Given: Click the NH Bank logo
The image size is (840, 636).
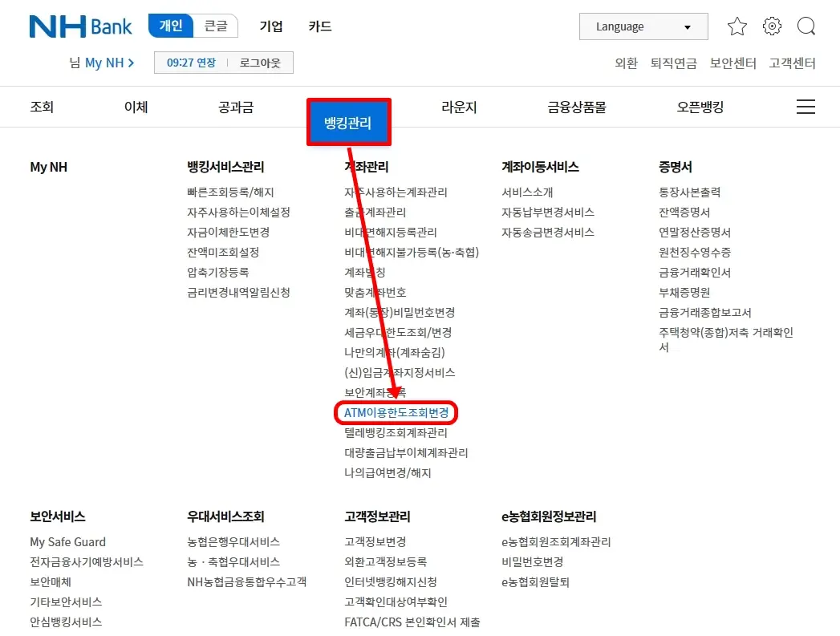Looking at the screenshot, I should (79, 26).
